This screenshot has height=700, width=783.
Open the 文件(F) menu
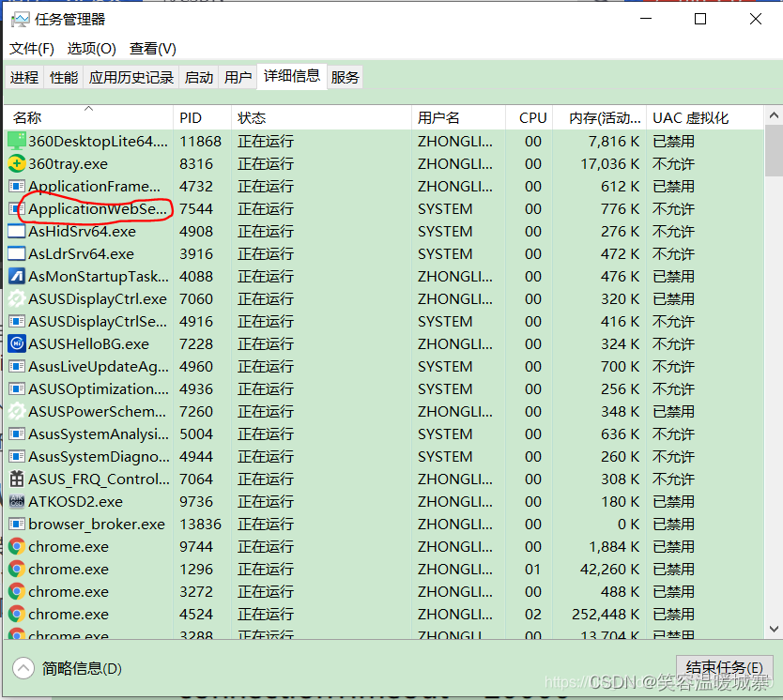pos(31,49)
